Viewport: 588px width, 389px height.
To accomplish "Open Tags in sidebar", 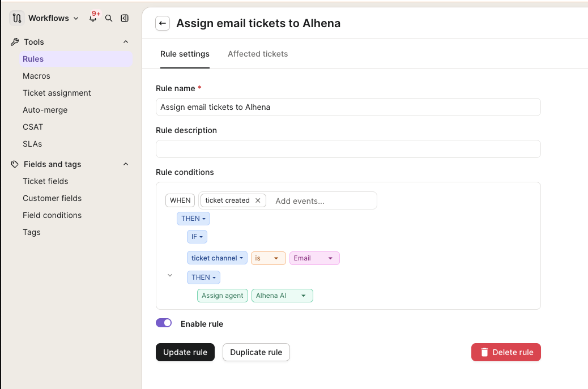I will click(x=32, y=232).
